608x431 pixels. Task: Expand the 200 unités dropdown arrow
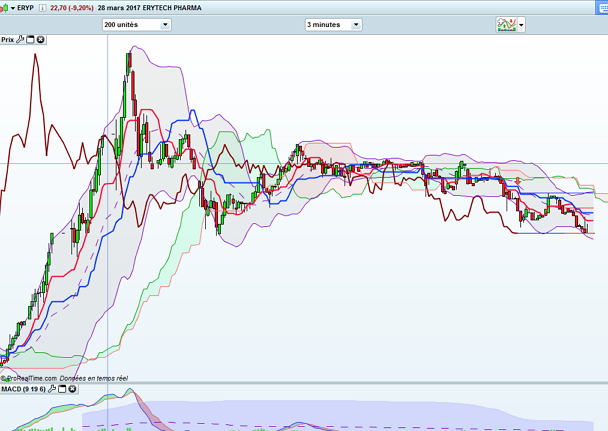tap(165, 24)
